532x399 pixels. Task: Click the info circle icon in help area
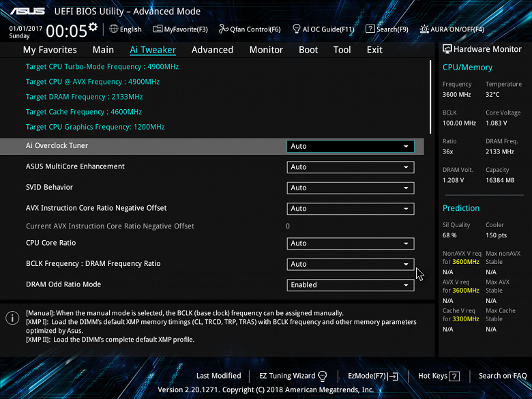click(12, 318)
